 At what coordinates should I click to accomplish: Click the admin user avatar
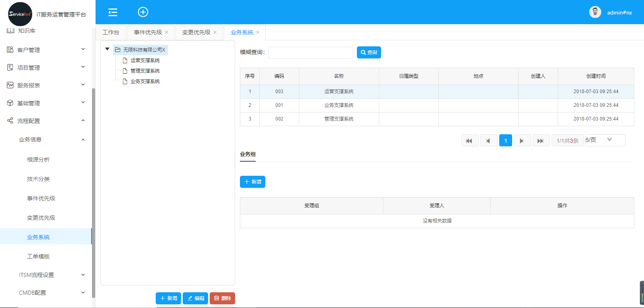(x=595, y=12)
